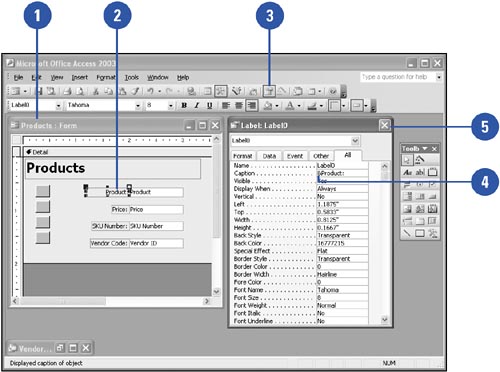Switch to the Event tab in property sheet
Image resolution: width=500 pixels, height=372 pixels.
coord(295,156)
